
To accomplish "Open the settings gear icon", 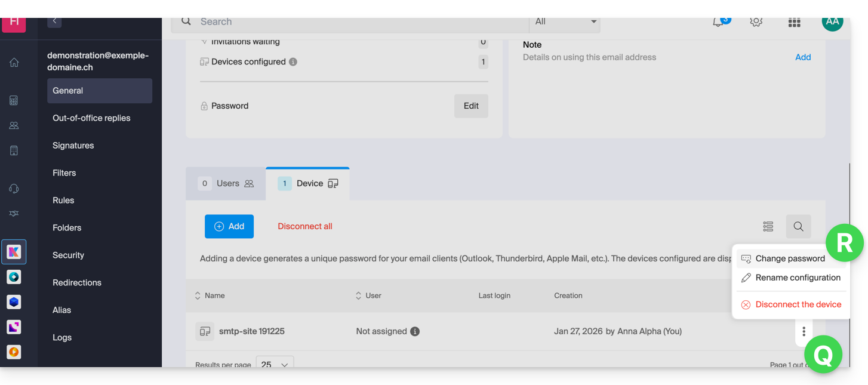I will click(756, 22).
